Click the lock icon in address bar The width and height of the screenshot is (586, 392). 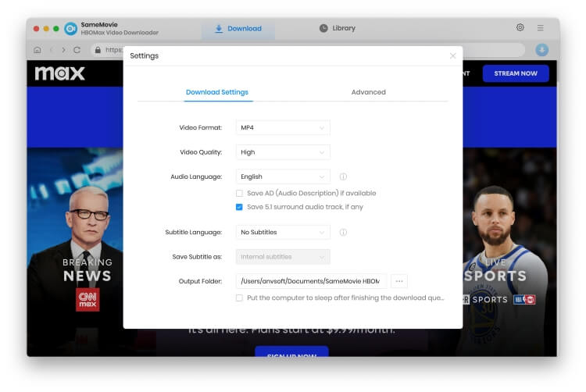pos(98,50)
